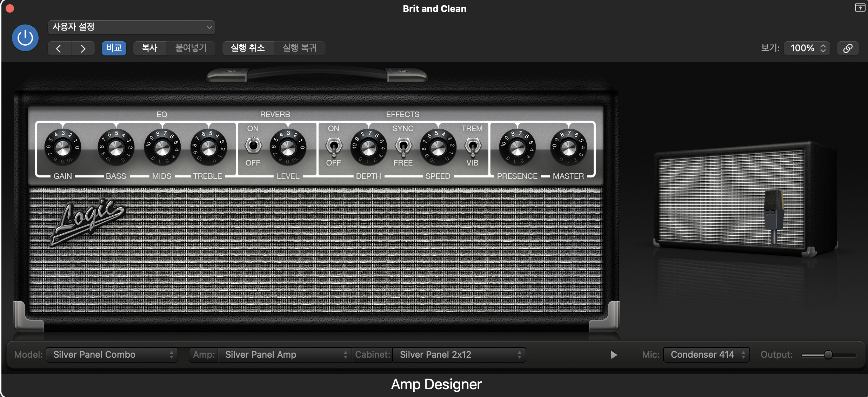Open the Amp Silver Panel Amp dropdown
This screenshot has height=397, width=868.
click(284, 355)
